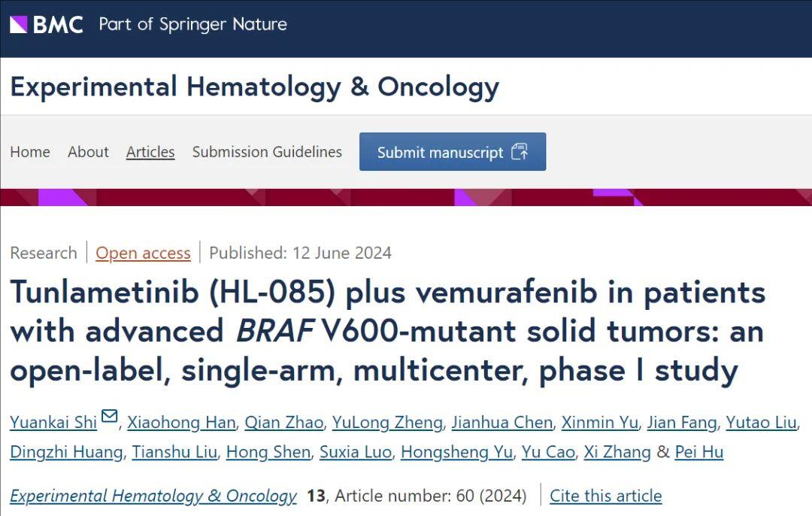Click Part of Springer Nature text
The image size is (812, 516).
[192, 24]
